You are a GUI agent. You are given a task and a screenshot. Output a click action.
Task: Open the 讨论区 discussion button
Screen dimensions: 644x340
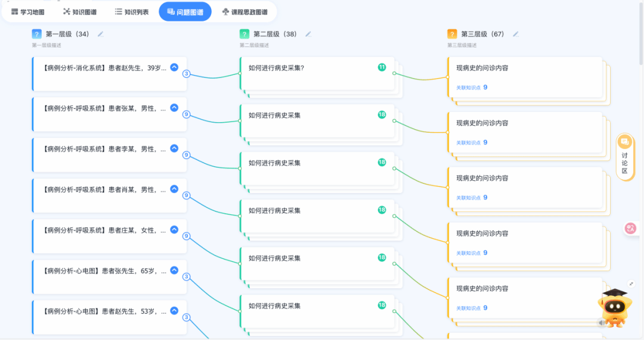625,157
